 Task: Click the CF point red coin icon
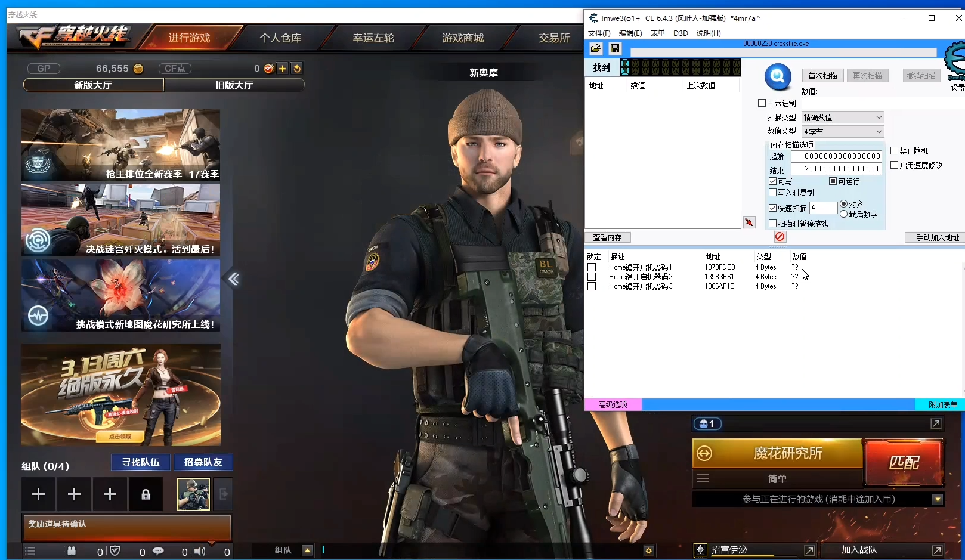[268, 69]
